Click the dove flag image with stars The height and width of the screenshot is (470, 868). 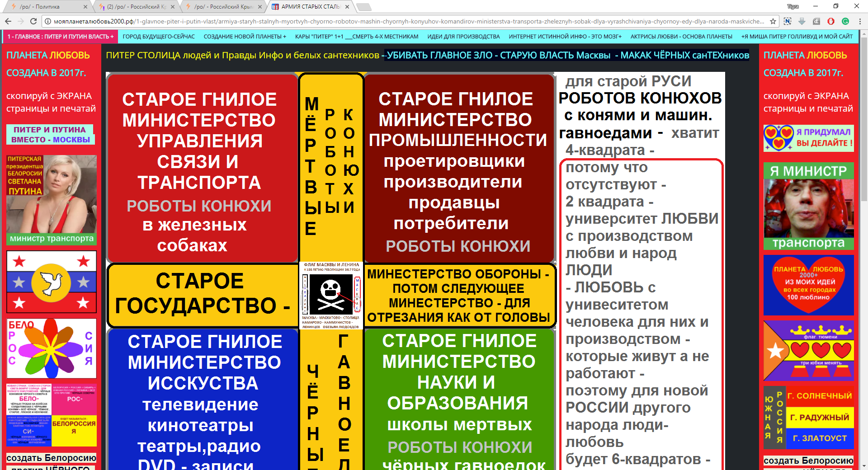[x=52, y=282]
